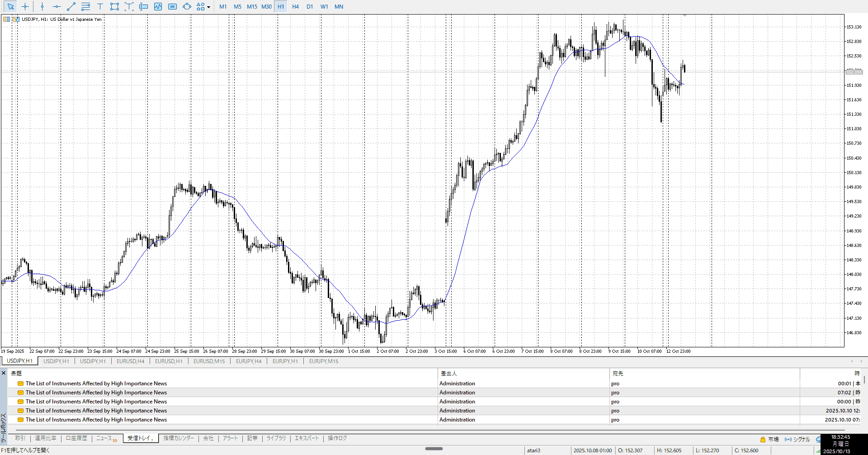Image resolution: width=868 pixels, height=455 pixels.
Task: Select the text label tool
Action: pyautogui.click(x=100, y=7)
